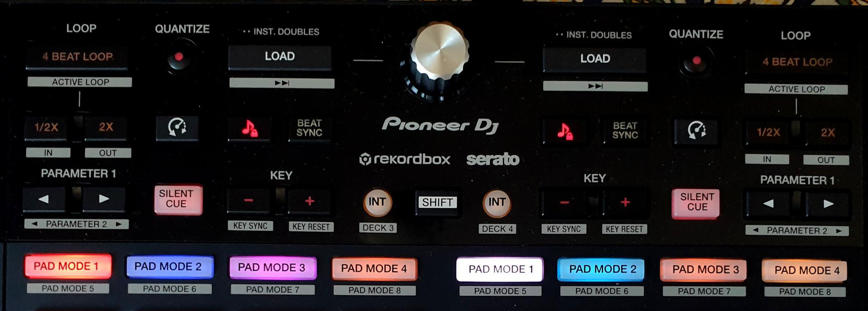Click left deck PAD MODE 5 label
Viewport: 868px width, 311px height.
(x=68, y=288)
